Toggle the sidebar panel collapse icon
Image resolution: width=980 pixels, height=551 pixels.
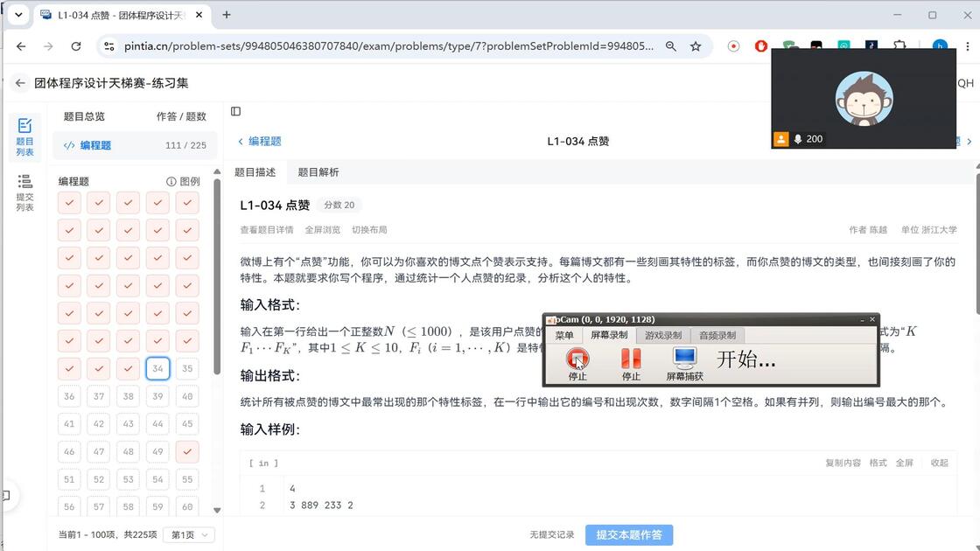235,111
